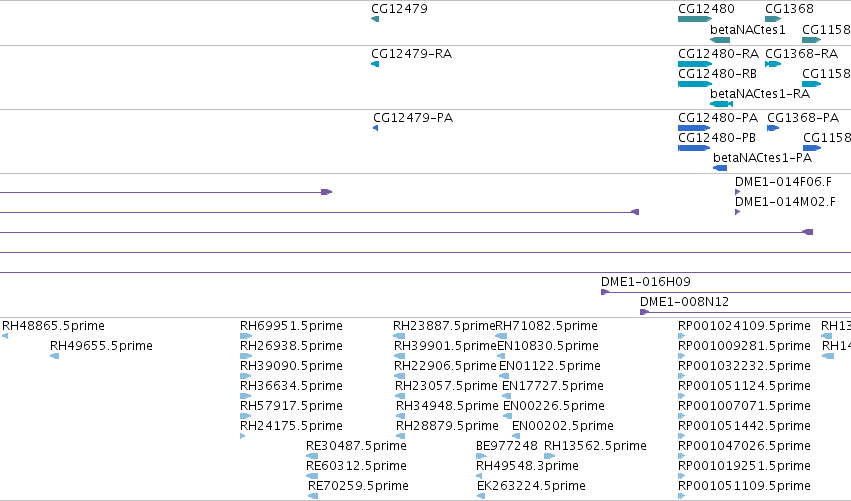The image size is (851, 501).
Task: Select the RP001032232.5prime label
Action: click(x=744, y=366)
